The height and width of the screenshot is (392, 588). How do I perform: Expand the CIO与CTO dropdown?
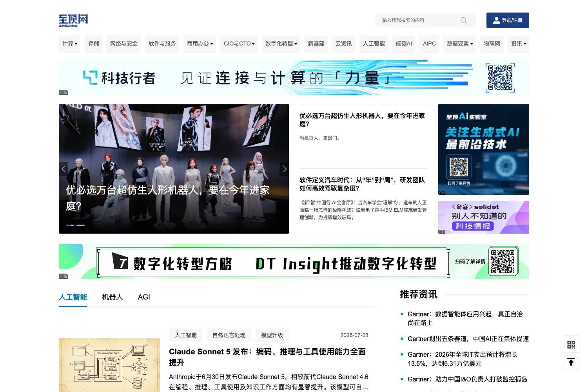click(239, 44)
